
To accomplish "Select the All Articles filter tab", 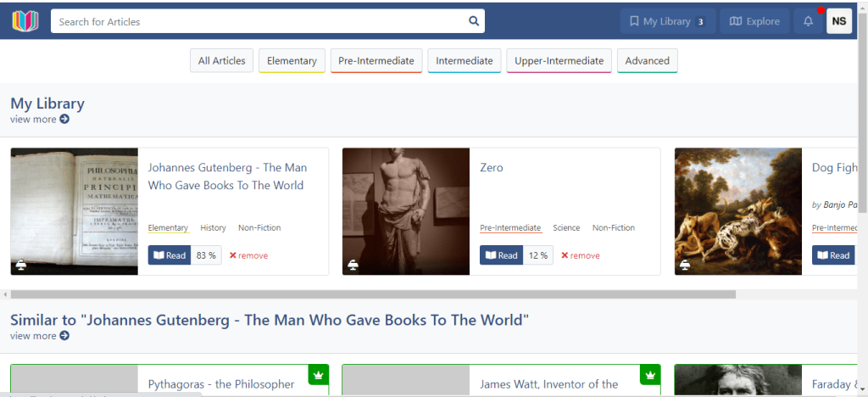I will 221,61.
